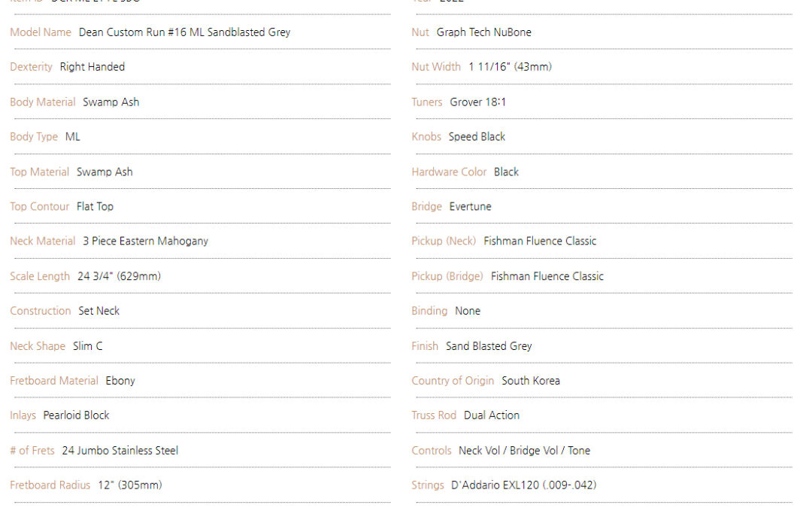Select the 3 Piece Eastern Mahogany value
Image resolution: width=812 pixels, height=508 pixels.
[146, 241]
